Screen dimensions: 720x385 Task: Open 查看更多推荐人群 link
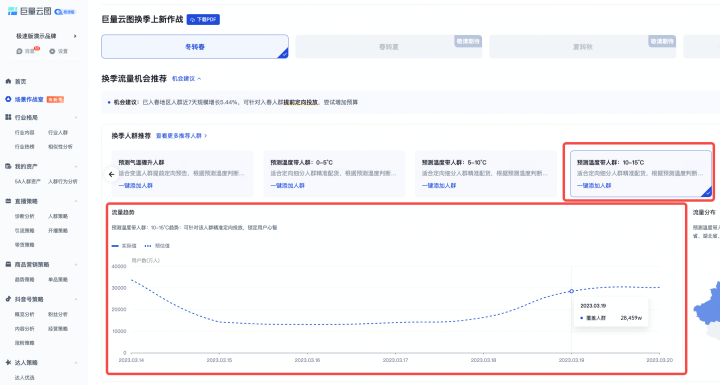point(181,136)
